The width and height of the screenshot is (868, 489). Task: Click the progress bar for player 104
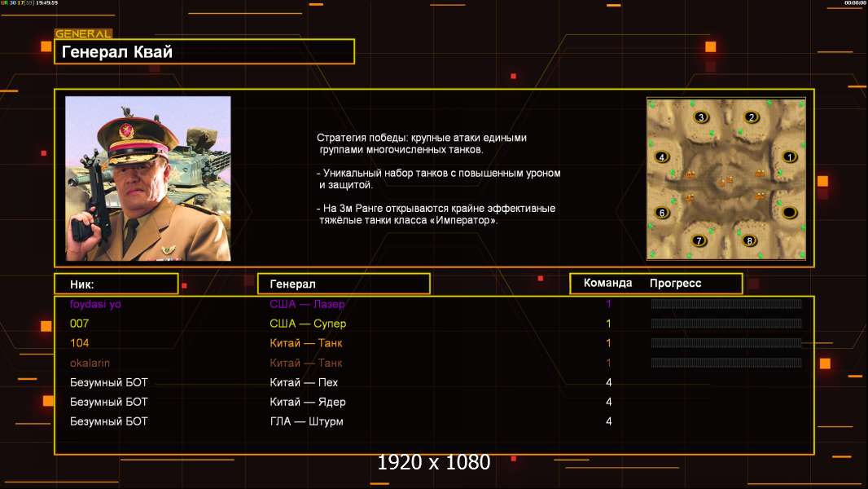tap(726, 343)
